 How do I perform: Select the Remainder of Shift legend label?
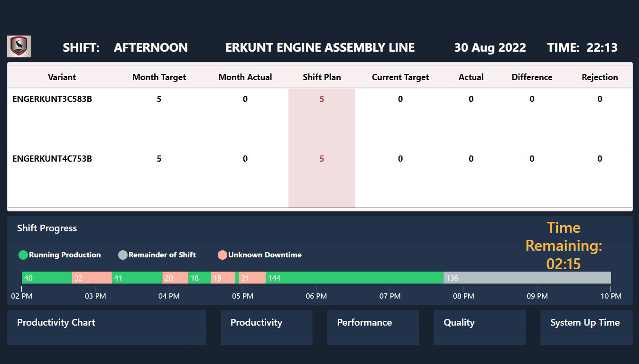point(162,255)
